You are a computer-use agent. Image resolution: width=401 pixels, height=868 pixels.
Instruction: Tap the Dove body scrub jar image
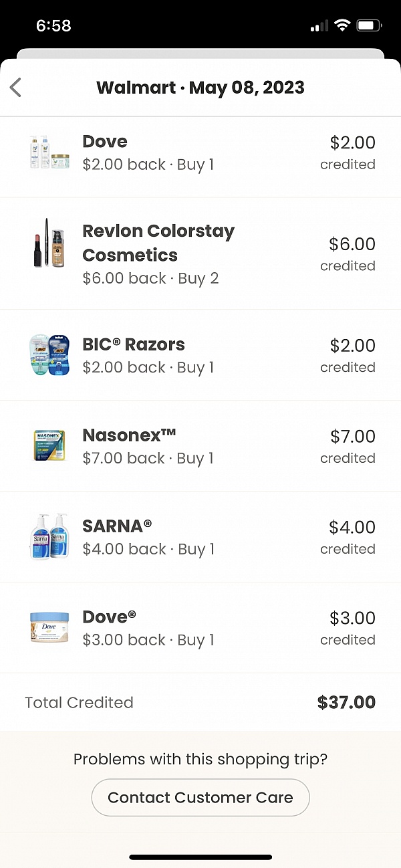(49, 627)
